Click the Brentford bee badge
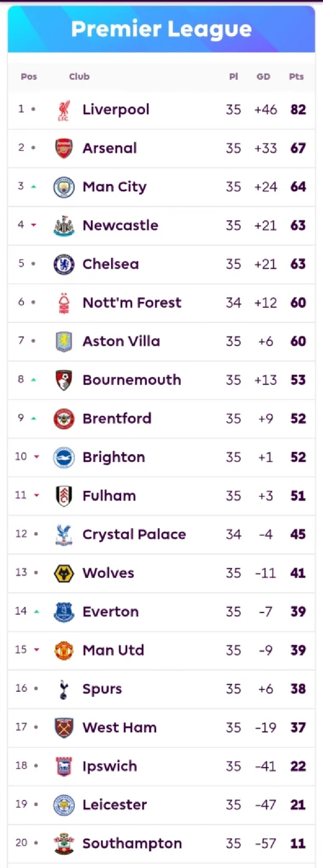The height and width of the screenshot is (868, 323). (x=64, y=419)
